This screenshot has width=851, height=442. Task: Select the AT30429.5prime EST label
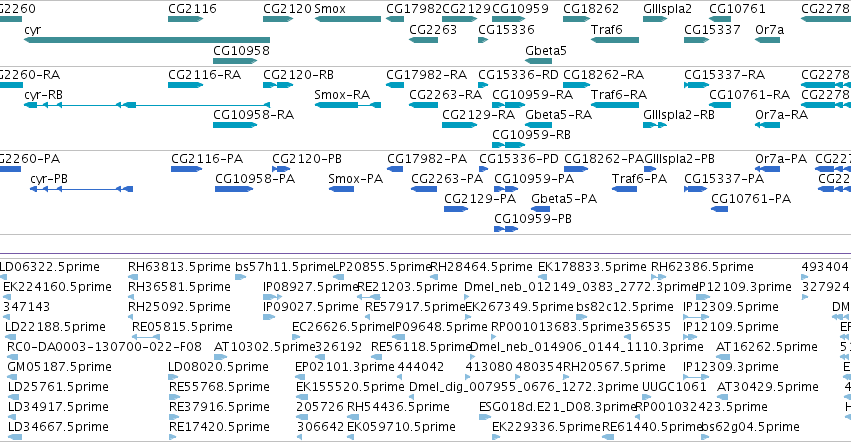(x=767, y=387)
